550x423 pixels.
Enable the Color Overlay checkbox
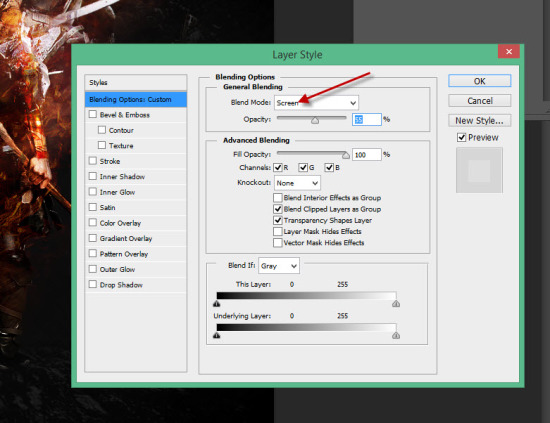(x=93, y=222)
